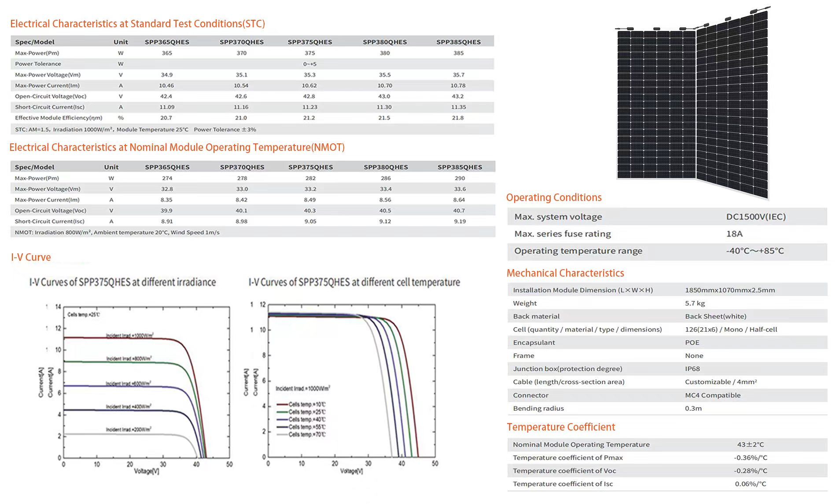
Task: Click the IP68 junction box rating
Action: 692,369
